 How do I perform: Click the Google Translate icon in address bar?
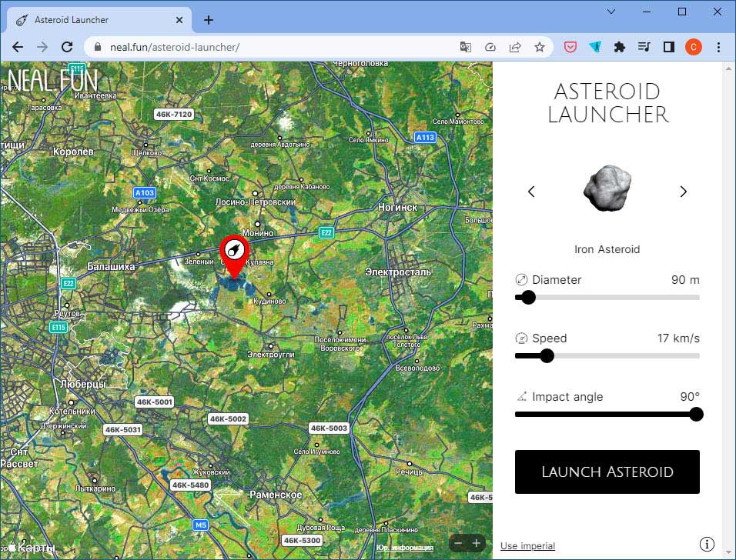coord(466,47)
